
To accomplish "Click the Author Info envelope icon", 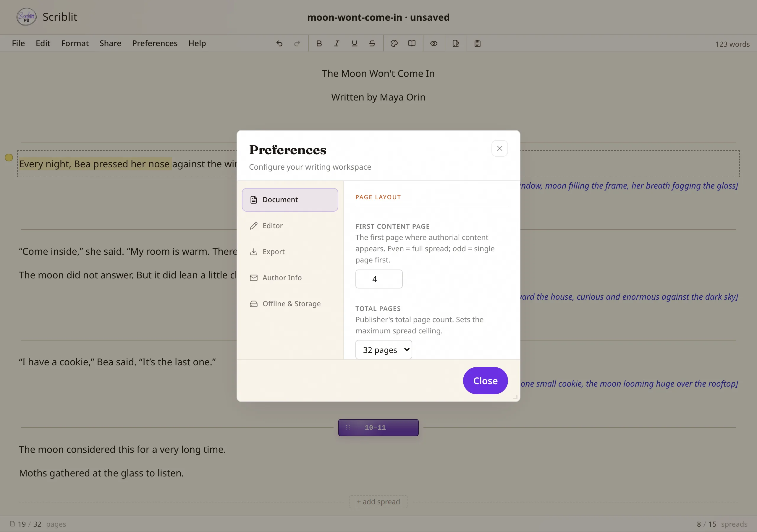I will coord(253,278).
